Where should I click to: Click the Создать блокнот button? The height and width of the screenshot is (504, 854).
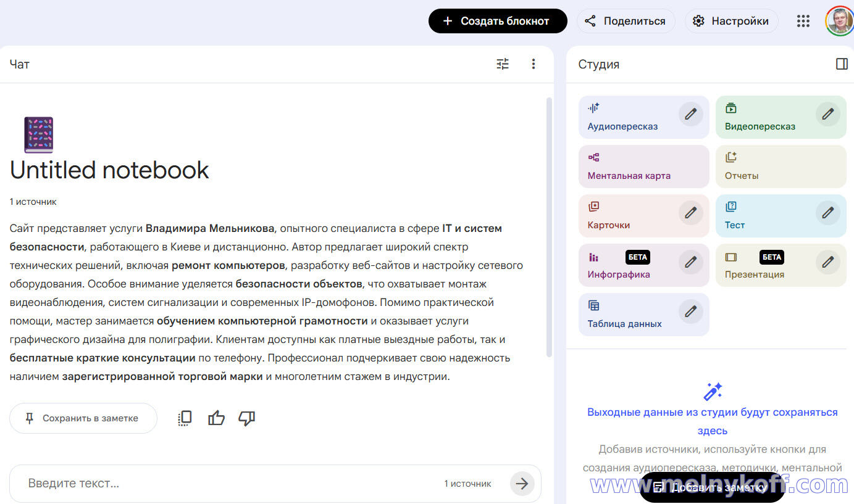(498, 21)
